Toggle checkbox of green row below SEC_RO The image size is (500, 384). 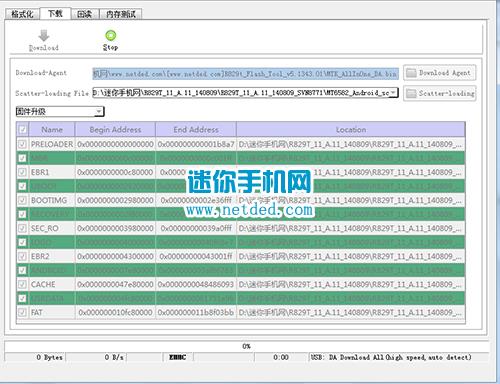[x=22, y=242]
